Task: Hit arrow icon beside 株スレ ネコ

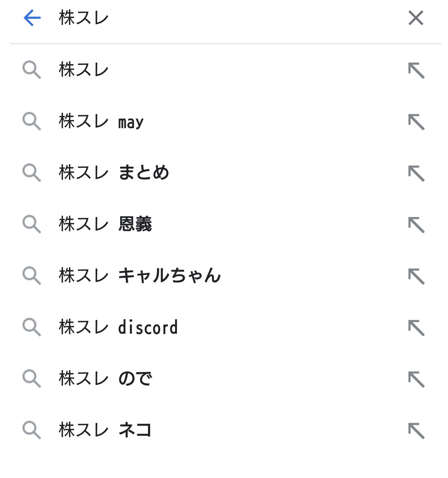Action: 416,431
